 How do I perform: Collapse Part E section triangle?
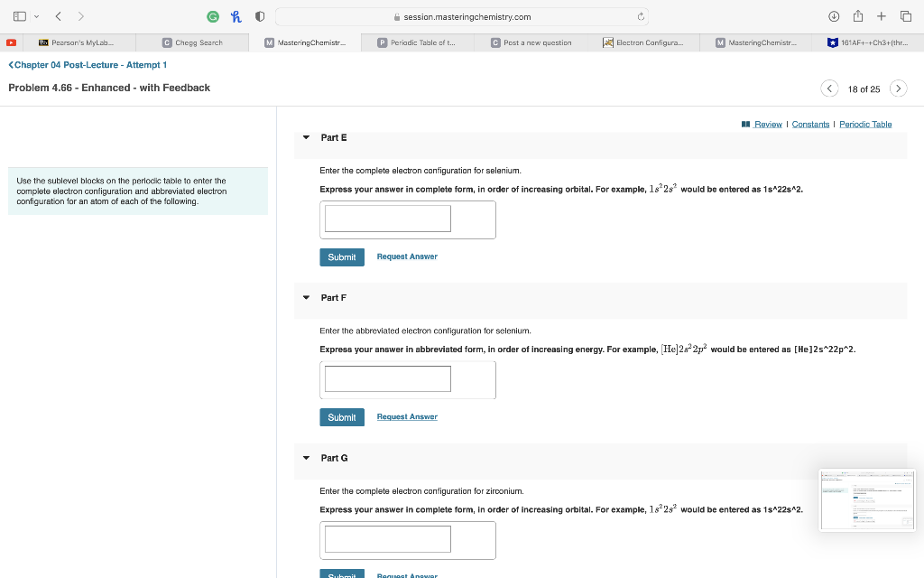coord(306,137)
